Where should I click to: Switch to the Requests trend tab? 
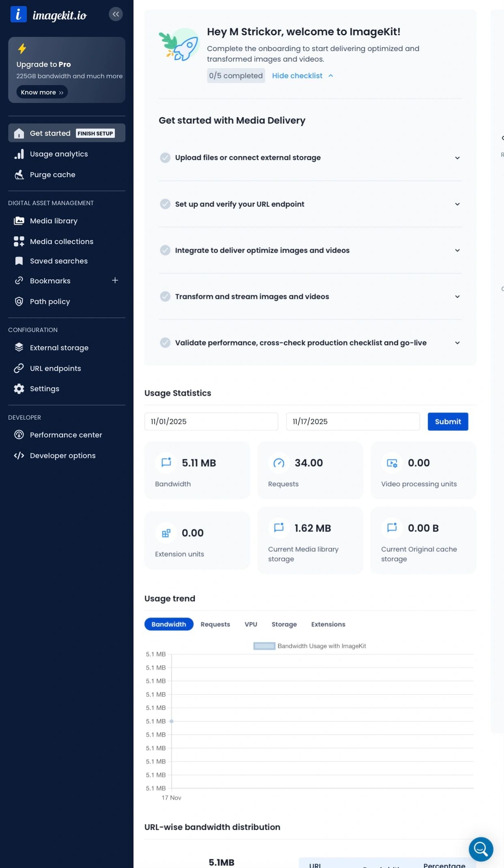pyautogui.click(x=215, y=624)
